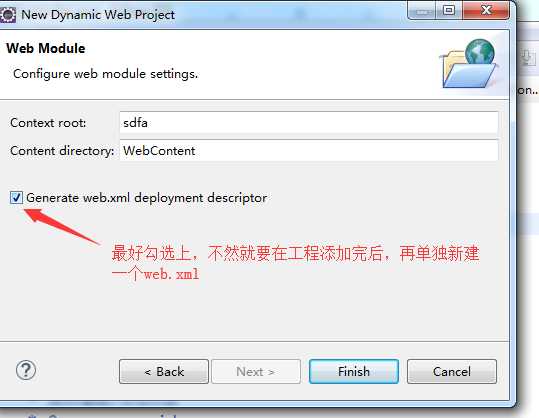Click the background toolbar icon beside the dialog
The width and height of the screenshot is (539, 418).
[x=527, y=57]
